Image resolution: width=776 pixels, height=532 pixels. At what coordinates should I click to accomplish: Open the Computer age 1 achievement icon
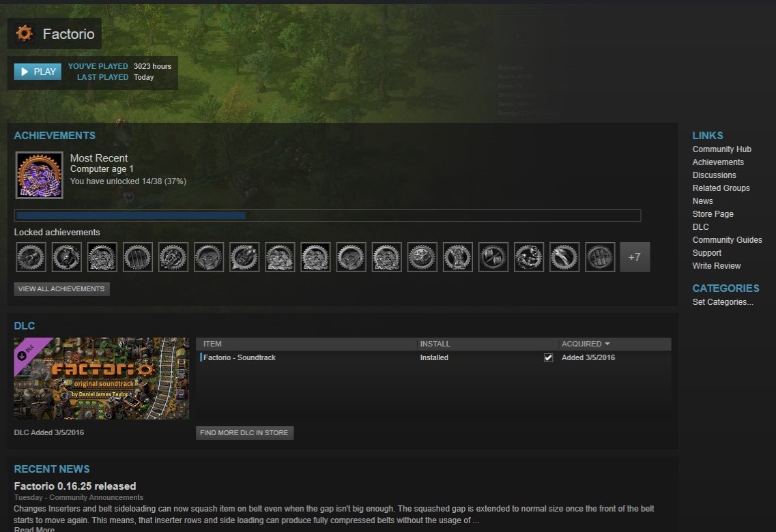39,175
